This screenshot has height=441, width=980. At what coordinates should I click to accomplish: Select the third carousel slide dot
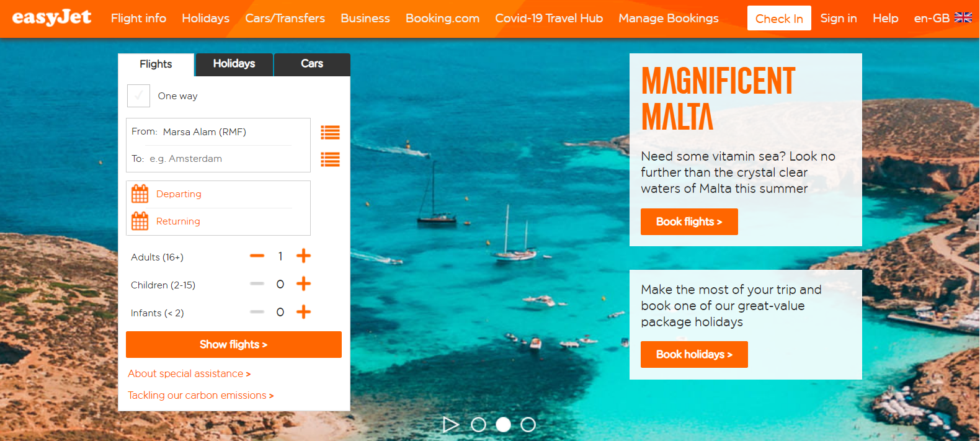click(528, 424)
